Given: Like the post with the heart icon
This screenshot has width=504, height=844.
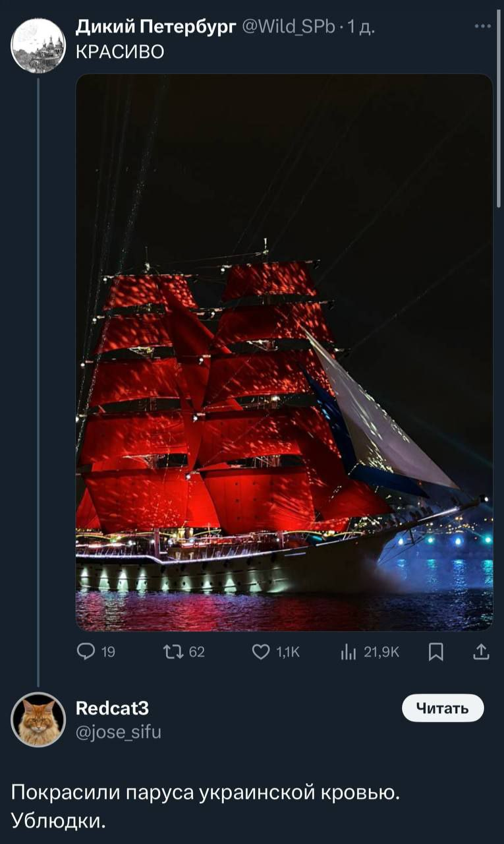Looking at the screenshot, I should point(262,652).
